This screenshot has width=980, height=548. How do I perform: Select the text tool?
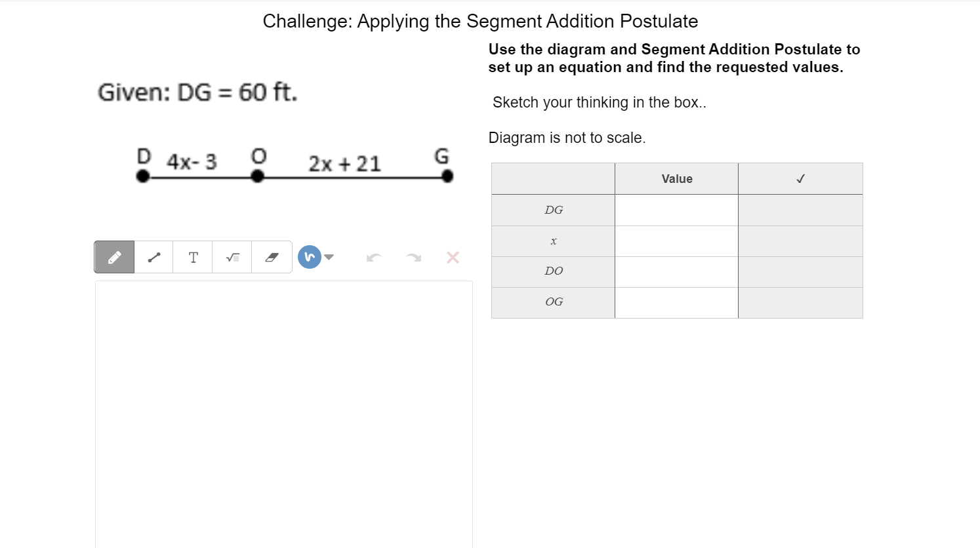pos(192,257)
